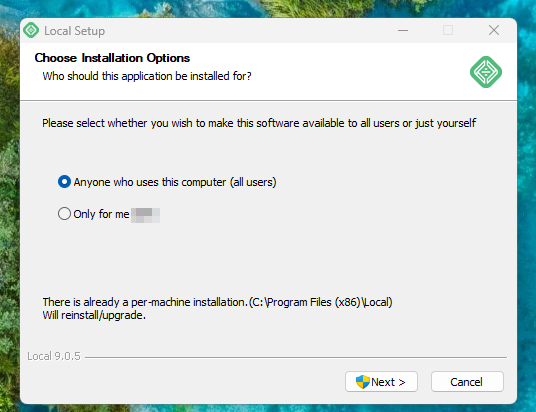Minimize the Local Setup window
Image resolution: width=536 pixels, height=412 pixels.
[x=403, y=30]
